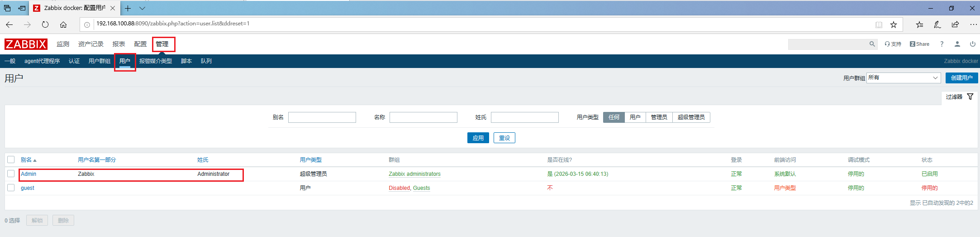Open the 监测 monitoring menu

pos(63,44)
